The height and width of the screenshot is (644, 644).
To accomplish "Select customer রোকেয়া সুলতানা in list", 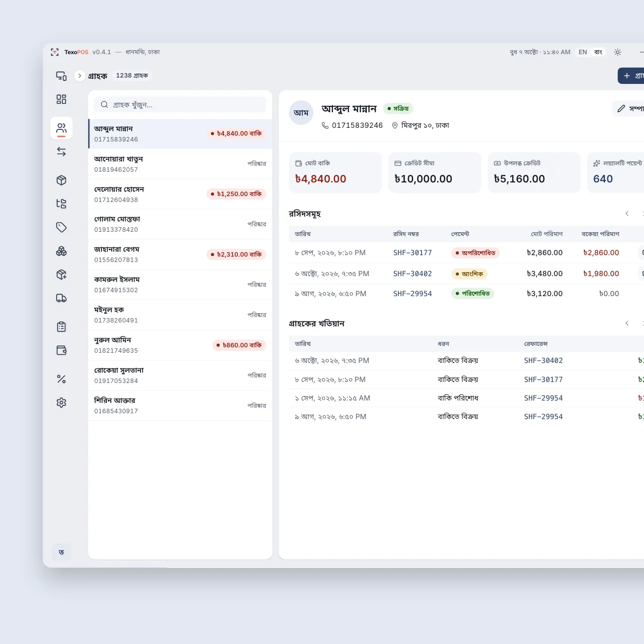I will [x=180, y=376].
